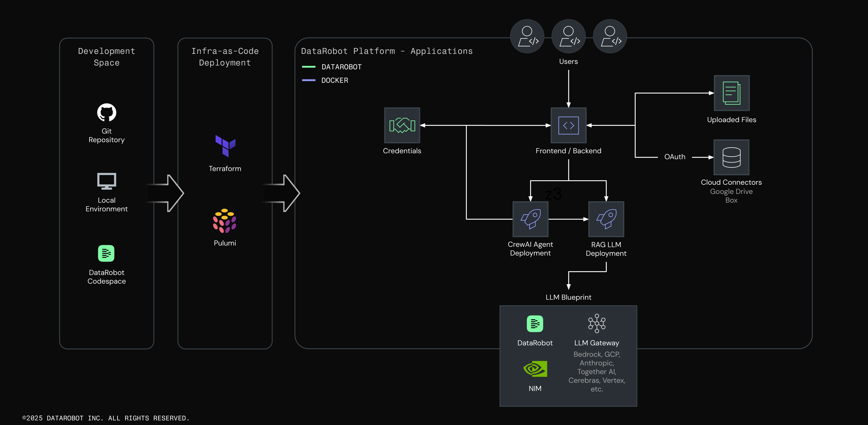Screen dimensions: 868x425
Task: Click the LLM Gateway network icon
Action: pyautogui.click(x=597, y=323)
